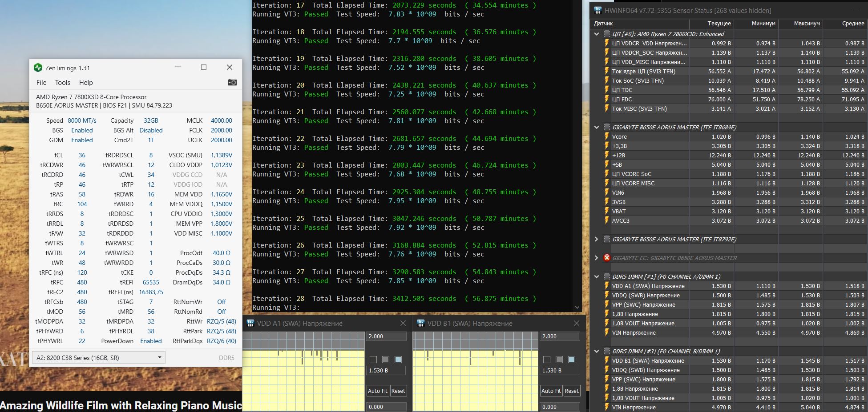Click the lightning icon of ЦП VDDCR_VDD row
This screenshot has width=868, height=412.
[606, 43]
